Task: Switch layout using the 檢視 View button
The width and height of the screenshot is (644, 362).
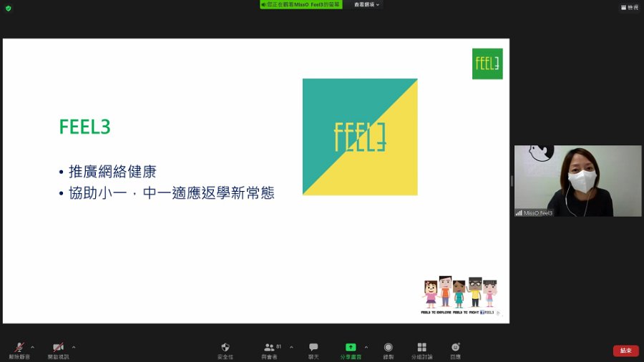Action: (630, 7)
